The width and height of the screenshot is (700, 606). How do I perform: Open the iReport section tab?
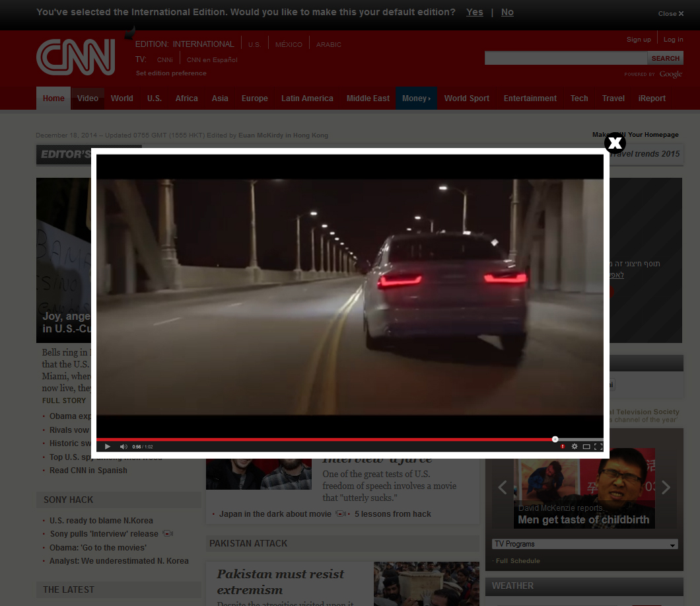[x=652, y=98]
